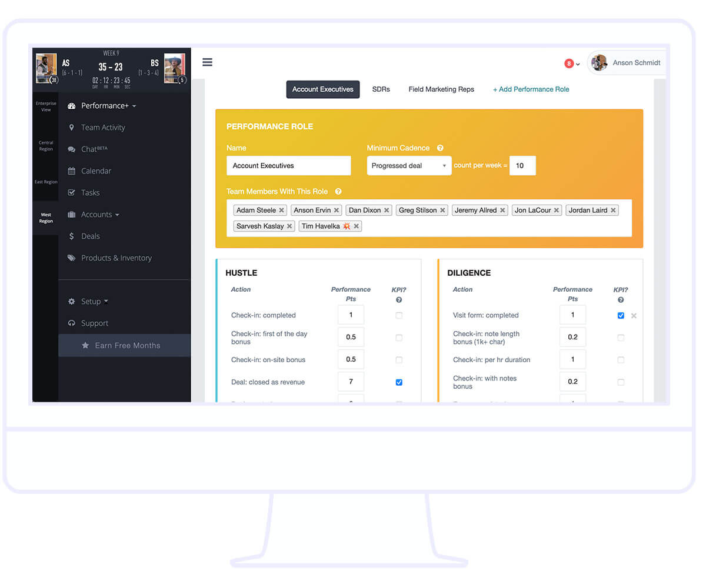706x588 pixels.
Task: Switch to Field Marketing Reps tab
Action: 441,89
